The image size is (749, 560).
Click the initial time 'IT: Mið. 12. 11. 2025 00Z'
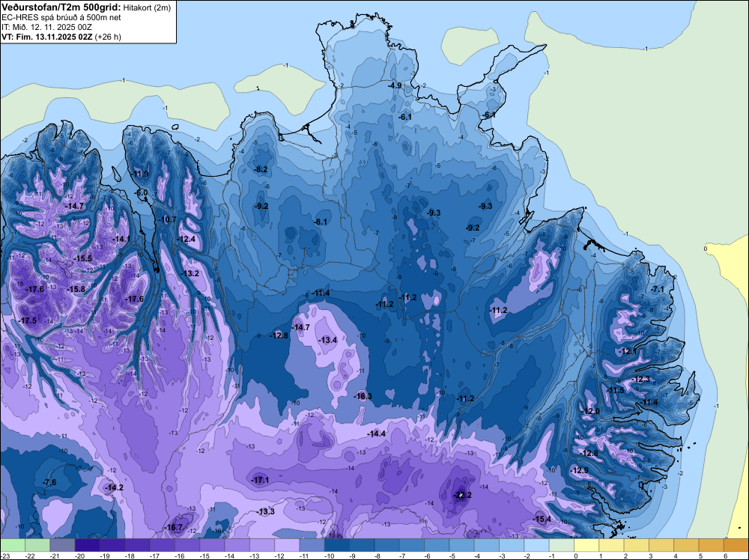[46, 27]
